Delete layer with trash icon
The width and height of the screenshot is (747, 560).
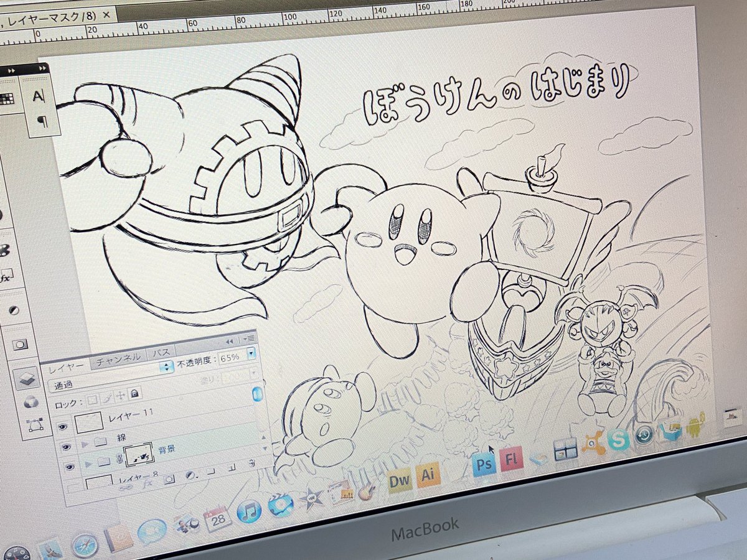[253, 462]
